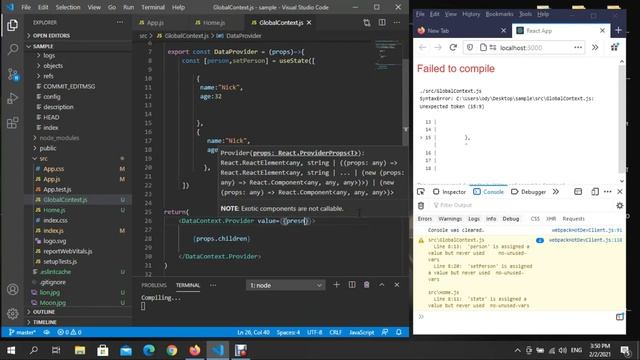The height and width of the screenshot is (360, 640).
Task: Kill the terminal with trash icon
Action: coord(367,285)
